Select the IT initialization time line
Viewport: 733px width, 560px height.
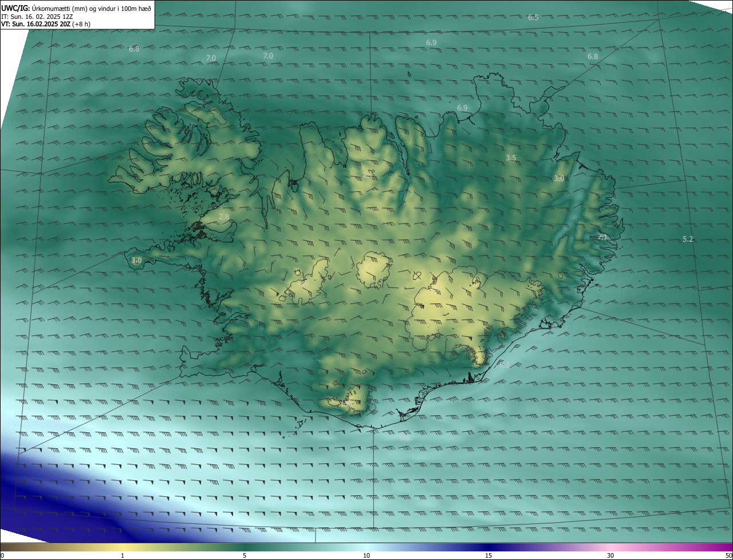point(37,17)
